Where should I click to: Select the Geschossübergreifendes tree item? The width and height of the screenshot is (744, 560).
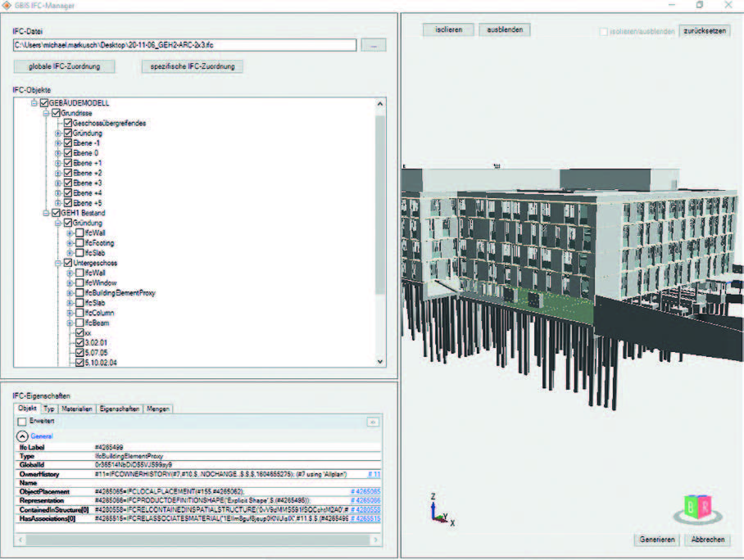click(x=109, y=124)
